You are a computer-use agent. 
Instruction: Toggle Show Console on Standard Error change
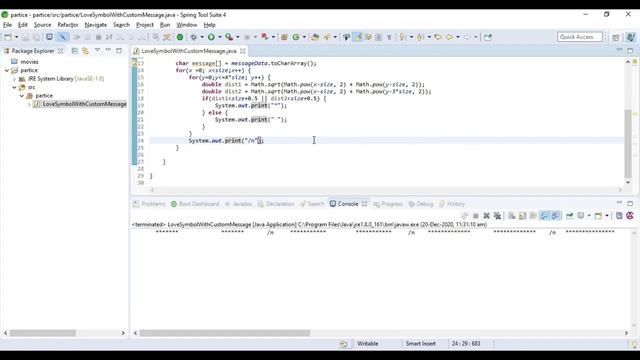555,216
